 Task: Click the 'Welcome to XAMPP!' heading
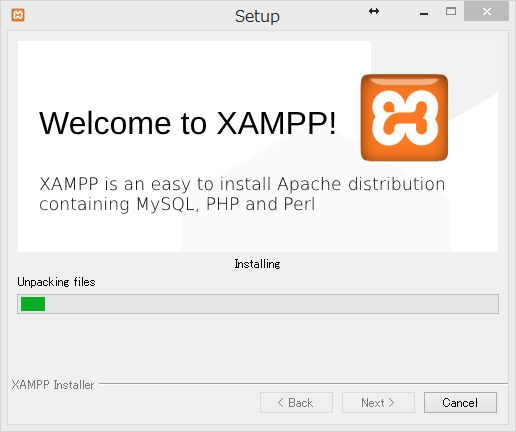(188, 123)
